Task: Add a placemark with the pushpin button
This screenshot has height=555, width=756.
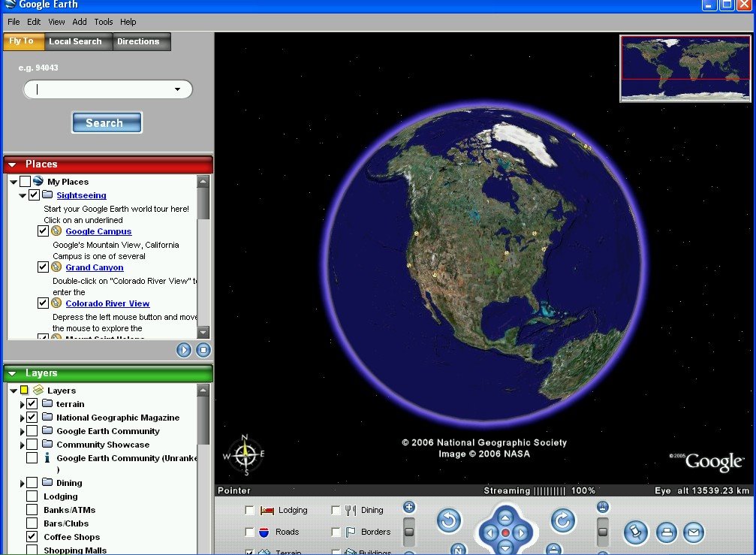Action: (635, 532)
